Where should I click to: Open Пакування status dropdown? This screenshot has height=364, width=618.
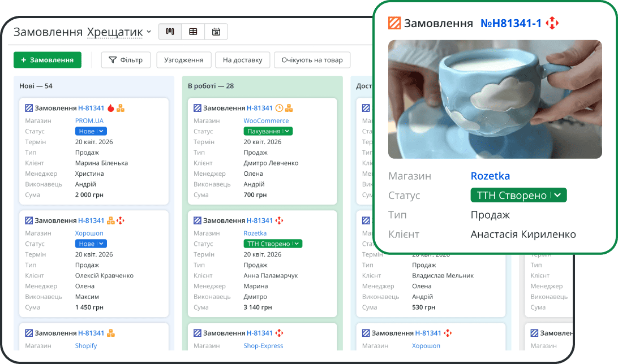[x=268, y=131]
